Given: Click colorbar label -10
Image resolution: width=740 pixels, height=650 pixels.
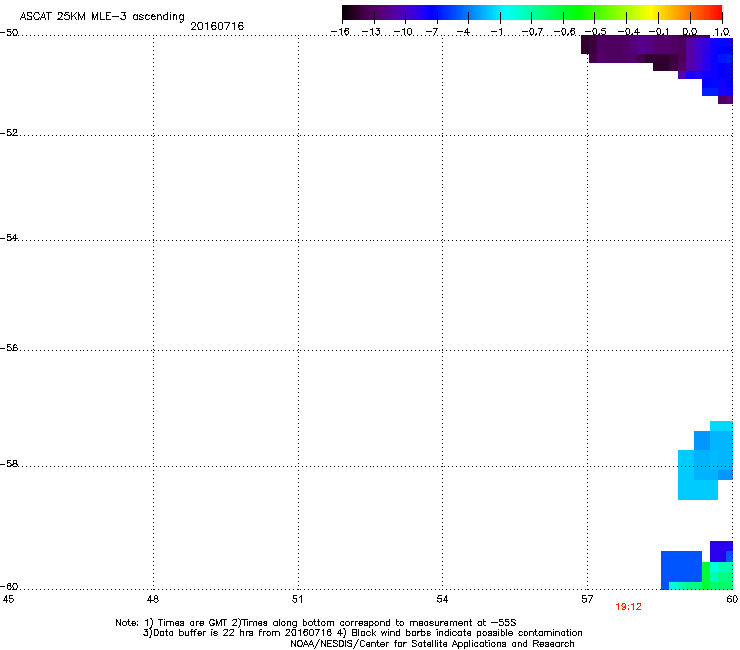Looking at the screenshot, I should point(403,32).
